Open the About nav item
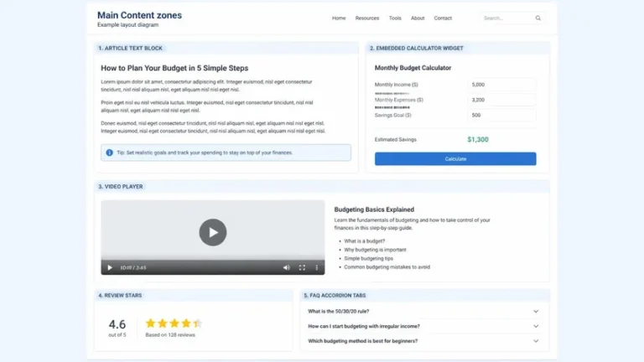This screenshot has height=362, width=644. click(x=418, y=18)
